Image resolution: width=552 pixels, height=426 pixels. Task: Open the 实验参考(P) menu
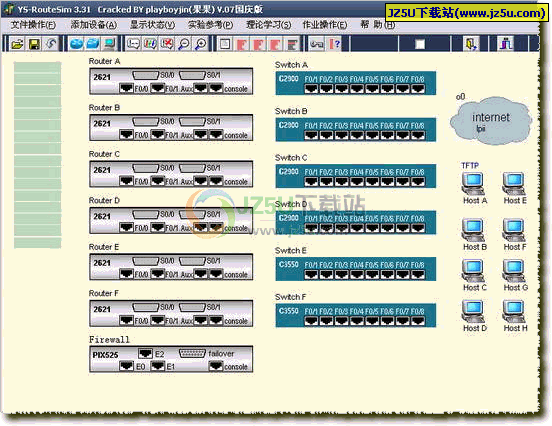211,25
